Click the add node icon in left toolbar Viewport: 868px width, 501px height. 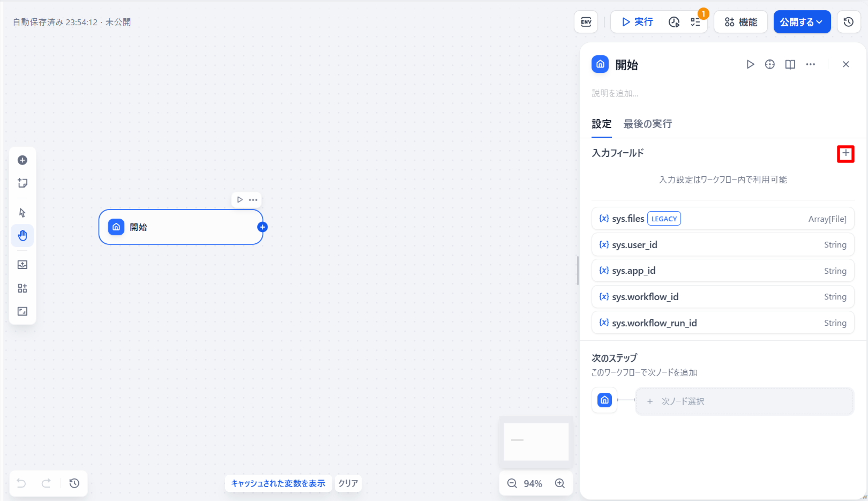coord(23,160)
